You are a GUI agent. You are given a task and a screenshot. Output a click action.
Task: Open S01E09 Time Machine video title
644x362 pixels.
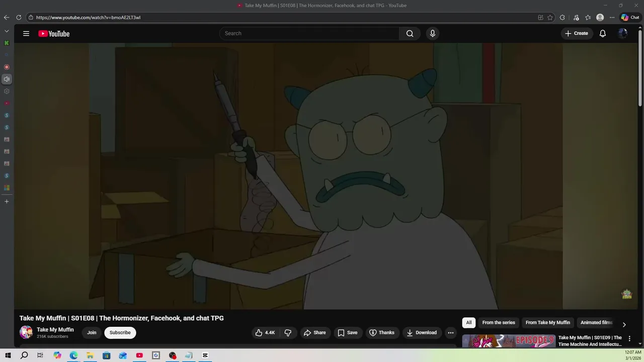click(x=590, y=341)
